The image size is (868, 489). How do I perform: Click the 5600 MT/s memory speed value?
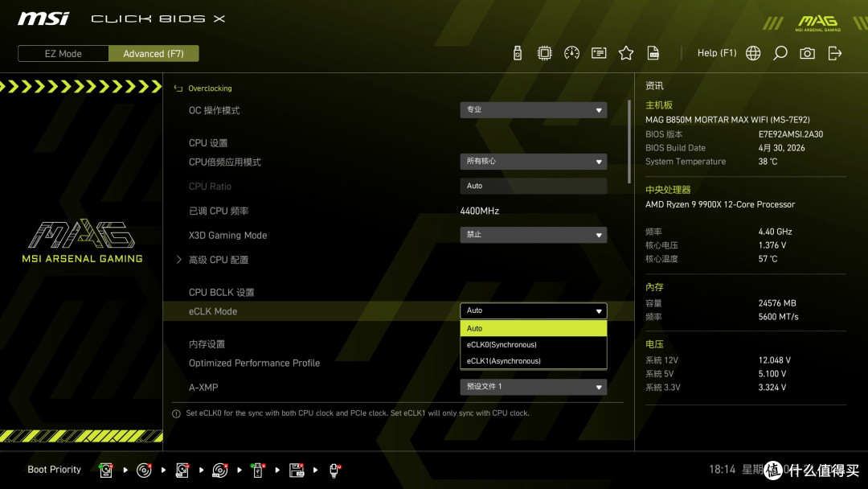[x=778, y=317]
